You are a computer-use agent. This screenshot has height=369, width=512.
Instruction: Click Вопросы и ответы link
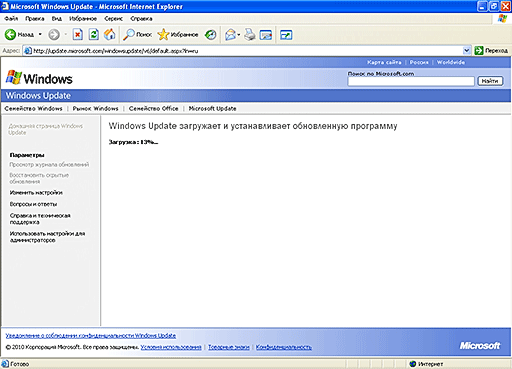coord(33,204)
